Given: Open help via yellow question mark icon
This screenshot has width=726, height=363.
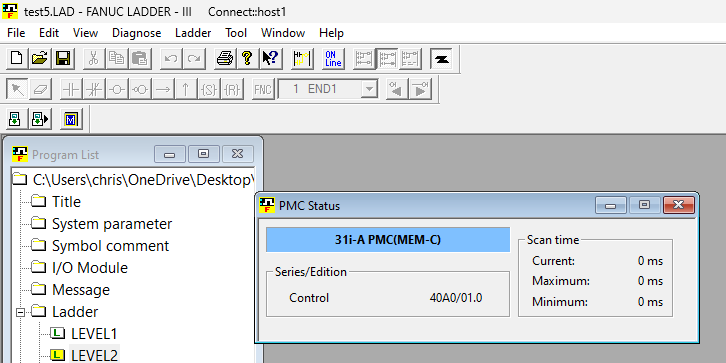Looking at the screenshot, I should click(248, 58).
